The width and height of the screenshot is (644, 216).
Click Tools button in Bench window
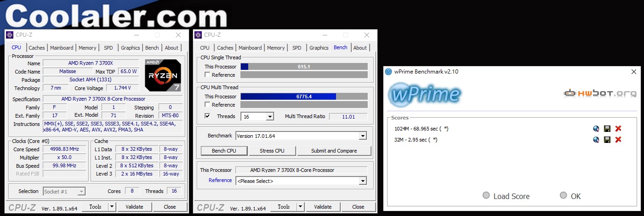284,207
